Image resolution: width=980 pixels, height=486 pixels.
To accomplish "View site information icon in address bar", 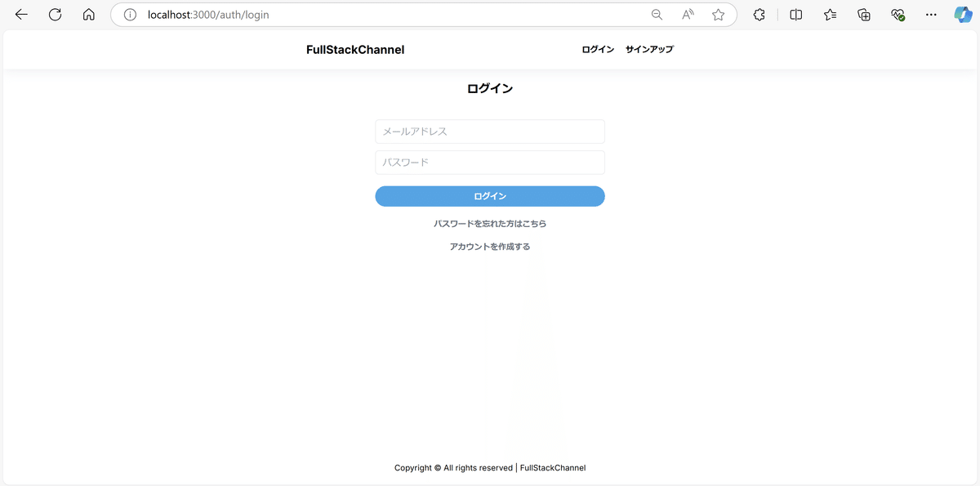I will click(129, 15).
